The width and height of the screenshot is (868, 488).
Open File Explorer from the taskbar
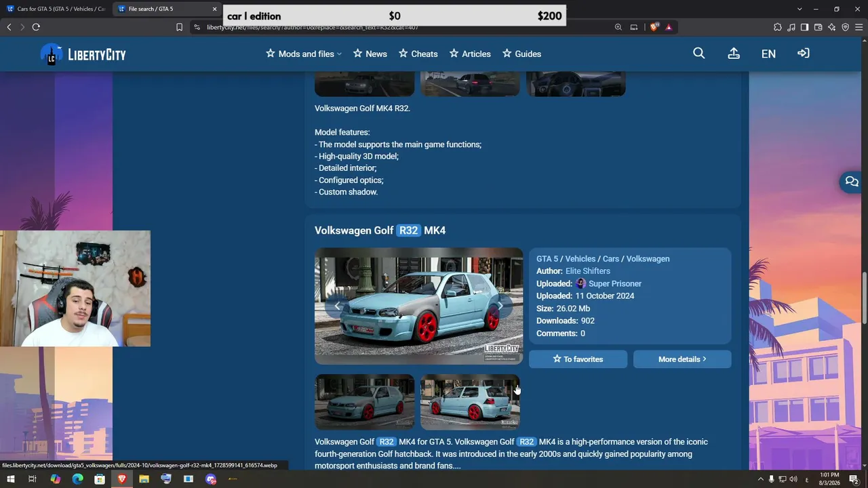pyautogui.click(x=144, y=479)
